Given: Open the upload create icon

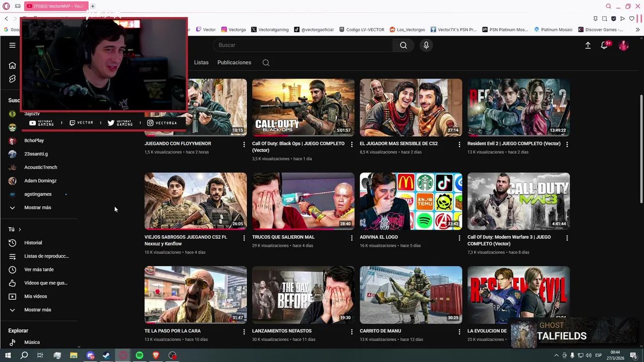Looking at the screenshot, I should click(588, 45).
